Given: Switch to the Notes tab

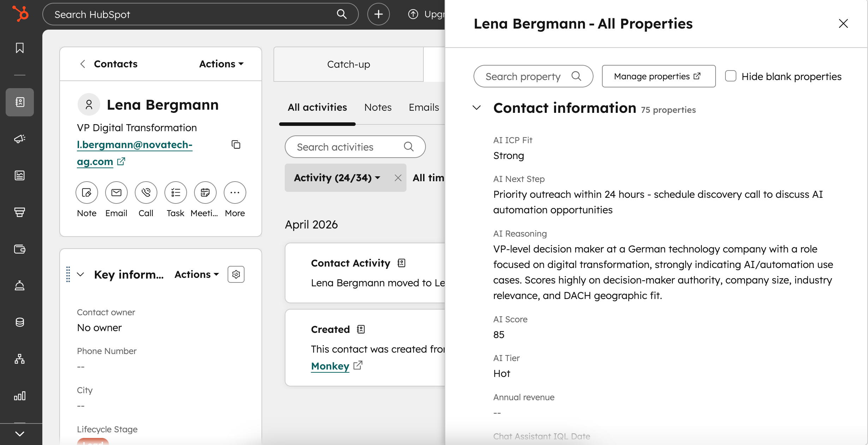Looking at the screenshot, I should pyautogui.click(x=378, y=107).
